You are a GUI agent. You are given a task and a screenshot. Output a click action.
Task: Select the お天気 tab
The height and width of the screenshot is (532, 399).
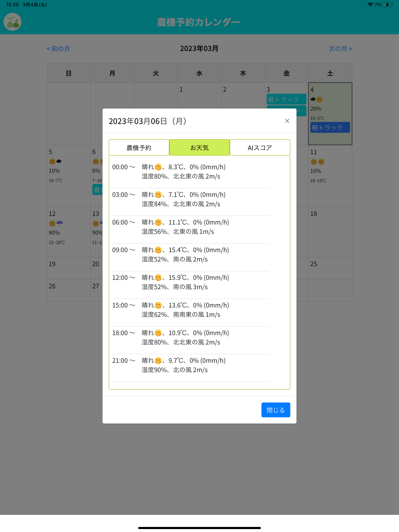tap(199, 148)
